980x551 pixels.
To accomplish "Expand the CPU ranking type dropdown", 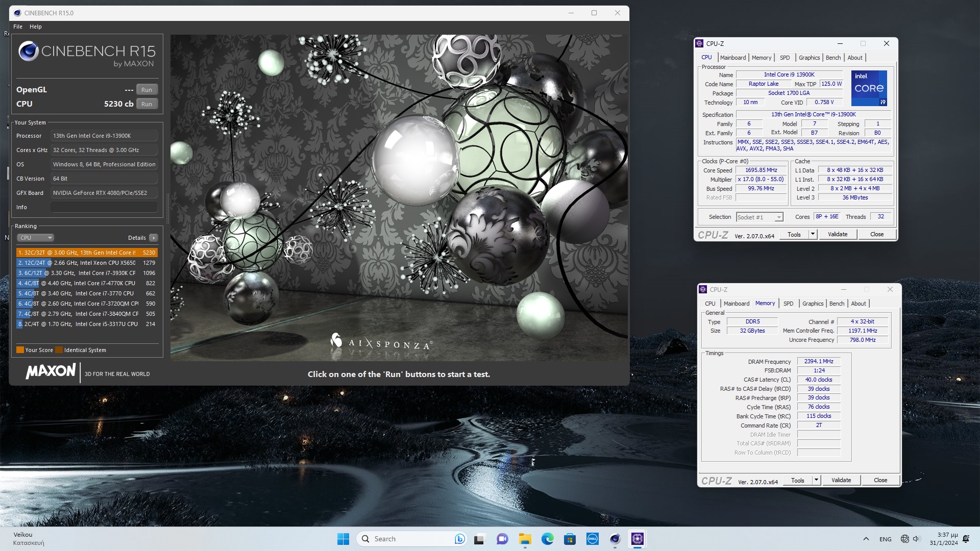I will (x=35, y=238).
